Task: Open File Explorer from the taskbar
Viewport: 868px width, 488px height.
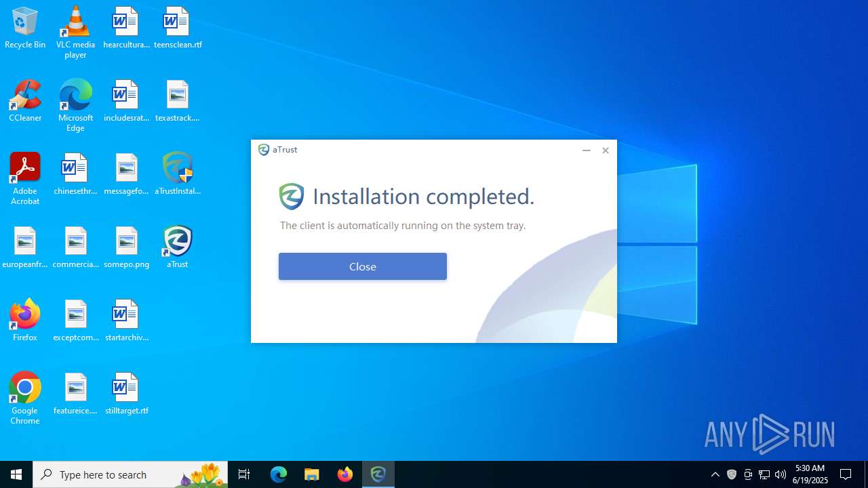Action: click(x=312, y=474)
